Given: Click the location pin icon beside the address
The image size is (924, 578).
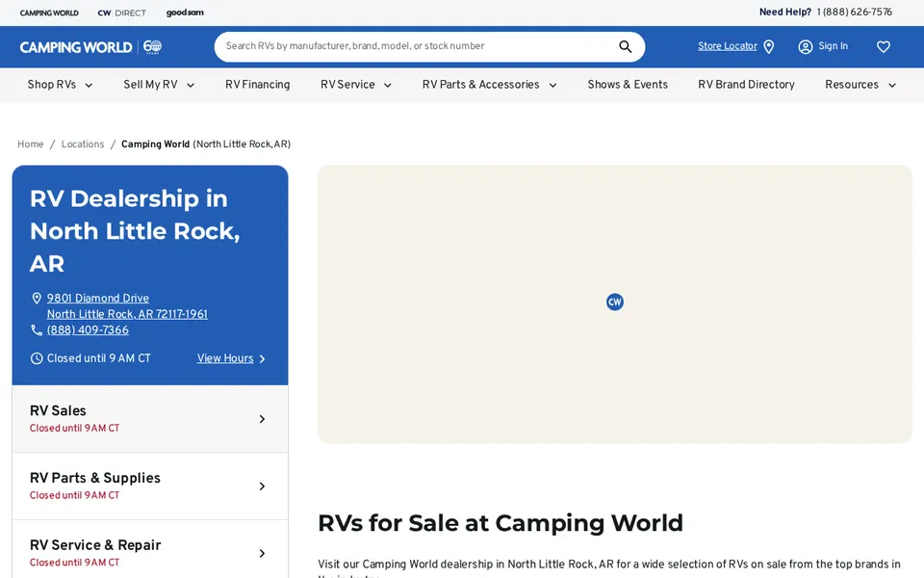Looking at the screenshot, I should (37, 299).
